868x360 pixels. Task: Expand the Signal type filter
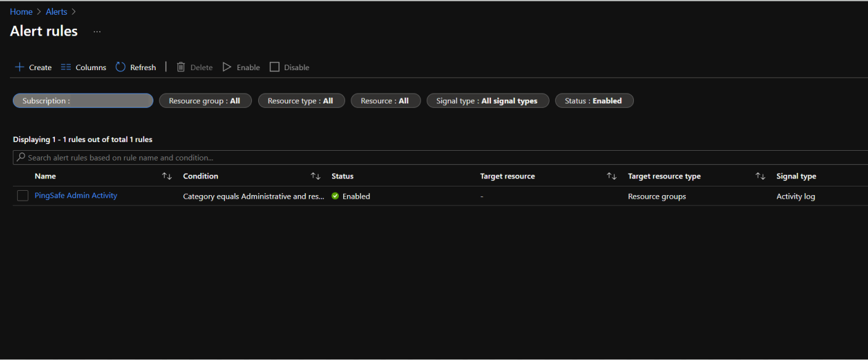(x=487, y=101)
